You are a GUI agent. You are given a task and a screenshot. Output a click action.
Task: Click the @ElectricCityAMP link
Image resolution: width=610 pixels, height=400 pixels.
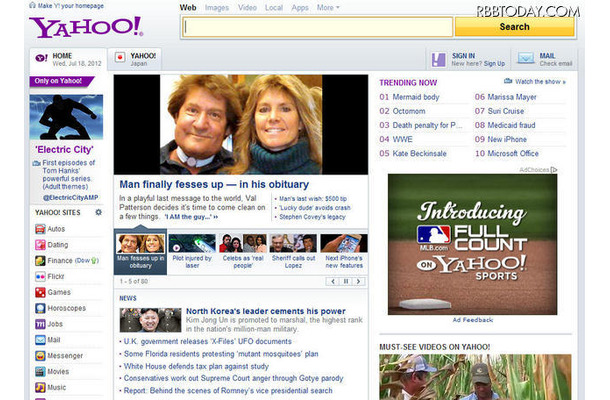coord(70,197)
